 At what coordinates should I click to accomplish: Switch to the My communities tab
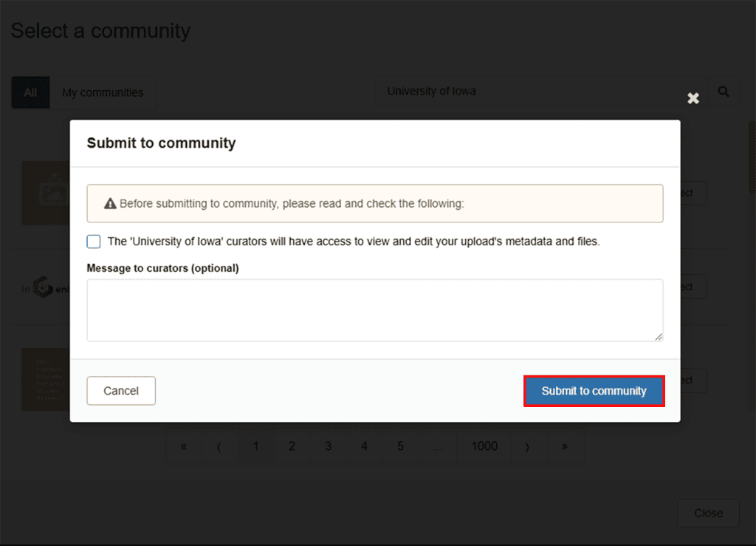[103, 92]
